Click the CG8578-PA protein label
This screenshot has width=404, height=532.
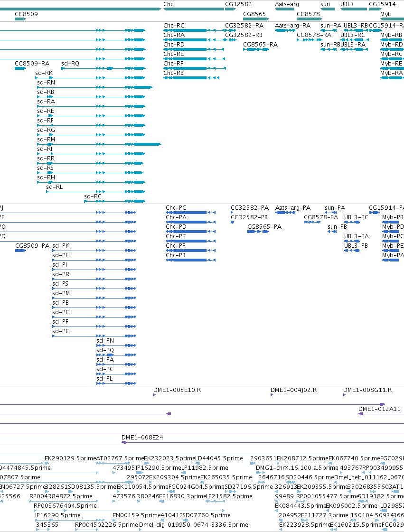(321, 217)
